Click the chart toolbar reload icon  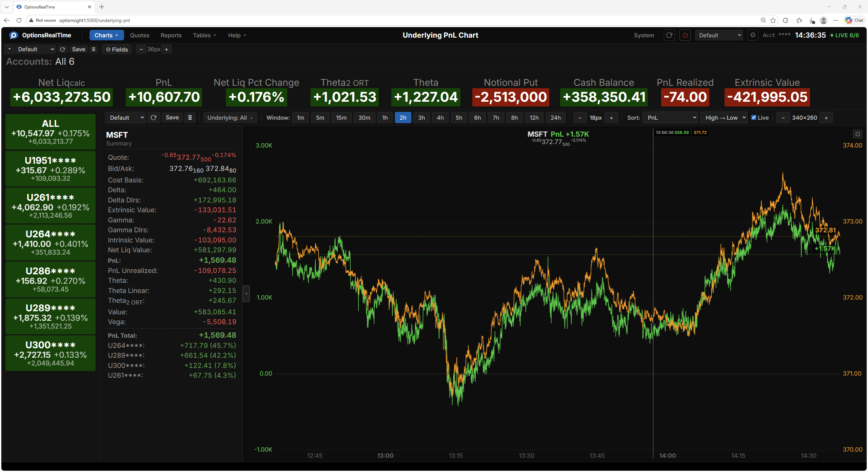154,118
